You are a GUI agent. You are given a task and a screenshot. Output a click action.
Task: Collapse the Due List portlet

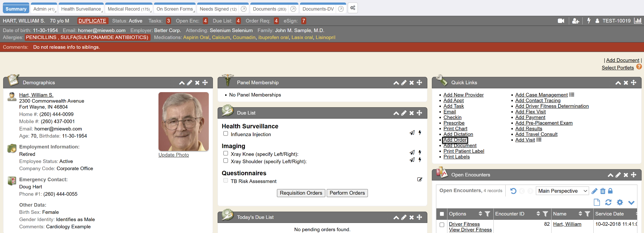pyautogui.click(x=396, y=113)
